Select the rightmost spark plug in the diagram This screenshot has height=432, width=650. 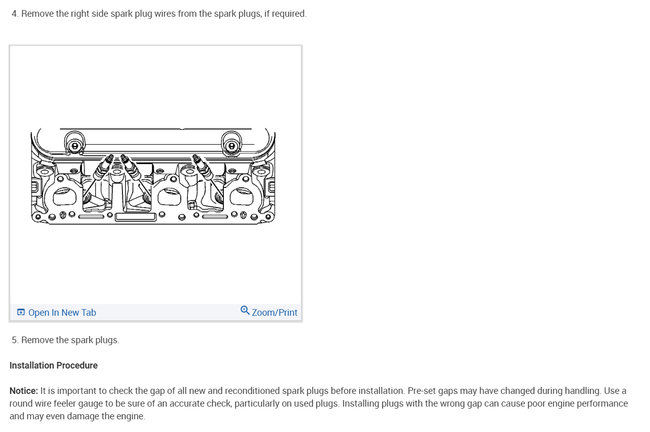point(202,166)
